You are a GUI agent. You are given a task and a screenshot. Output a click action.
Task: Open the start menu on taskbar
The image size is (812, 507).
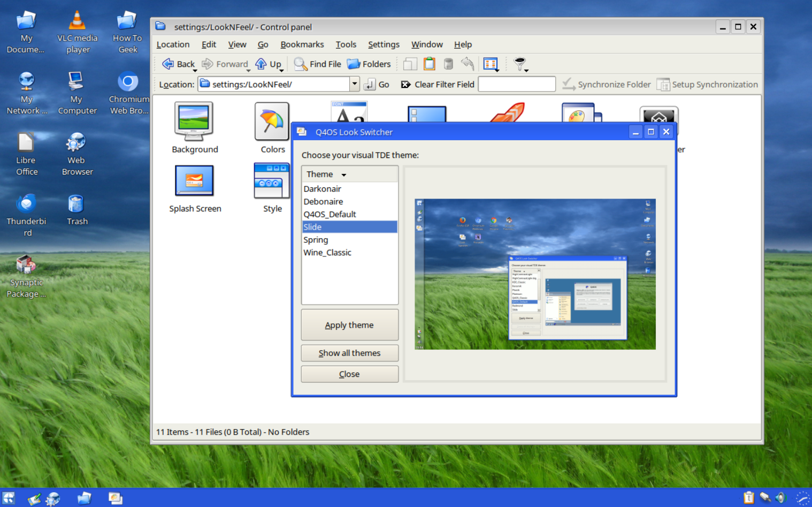pyautogui.click(x=9, y=498)
